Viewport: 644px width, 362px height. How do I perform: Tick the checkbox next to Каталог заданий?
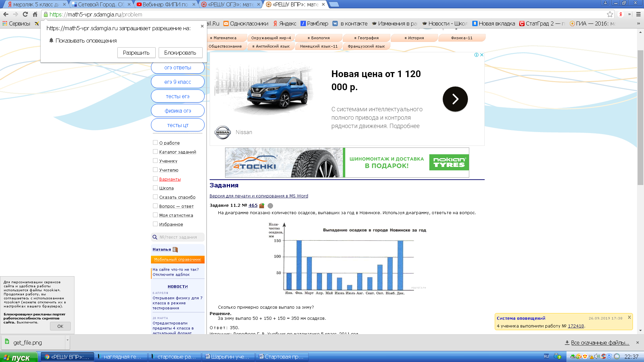155,152
